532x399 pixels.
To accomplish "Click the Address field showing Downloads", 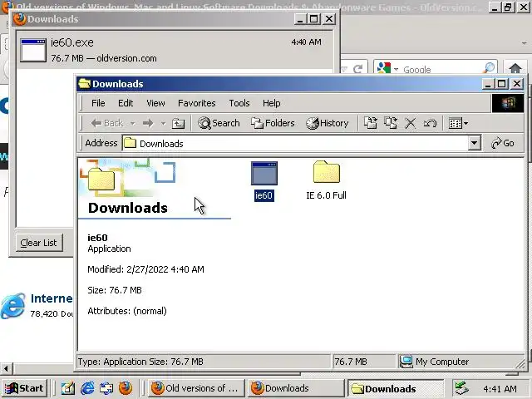I will 295,144.
